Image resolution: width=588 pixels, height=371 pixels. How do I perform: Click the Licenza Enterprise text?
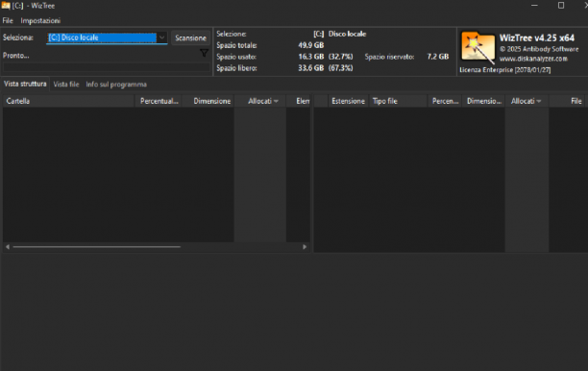[504, 70]
